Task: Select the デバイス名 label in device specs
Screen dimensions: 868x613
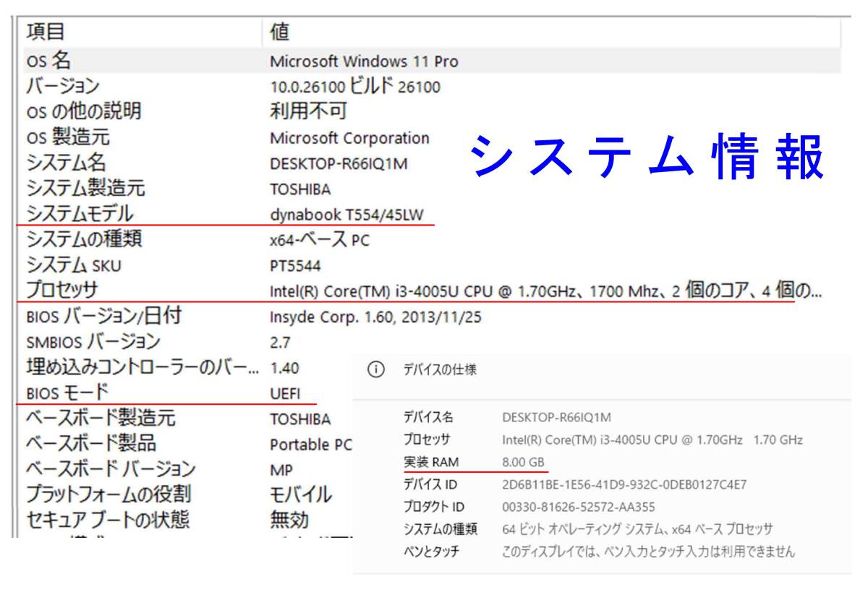Action: tap(428, 417)
